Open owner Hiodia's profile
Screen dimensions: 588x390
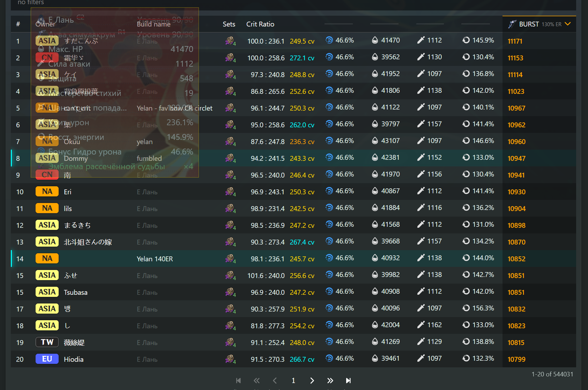click(x=73, y=359)
